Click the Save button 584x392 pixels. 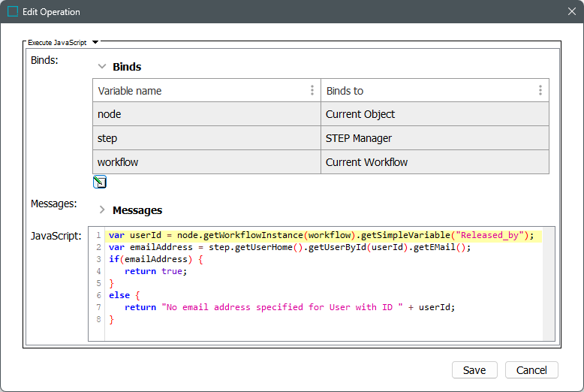[474, 369]
